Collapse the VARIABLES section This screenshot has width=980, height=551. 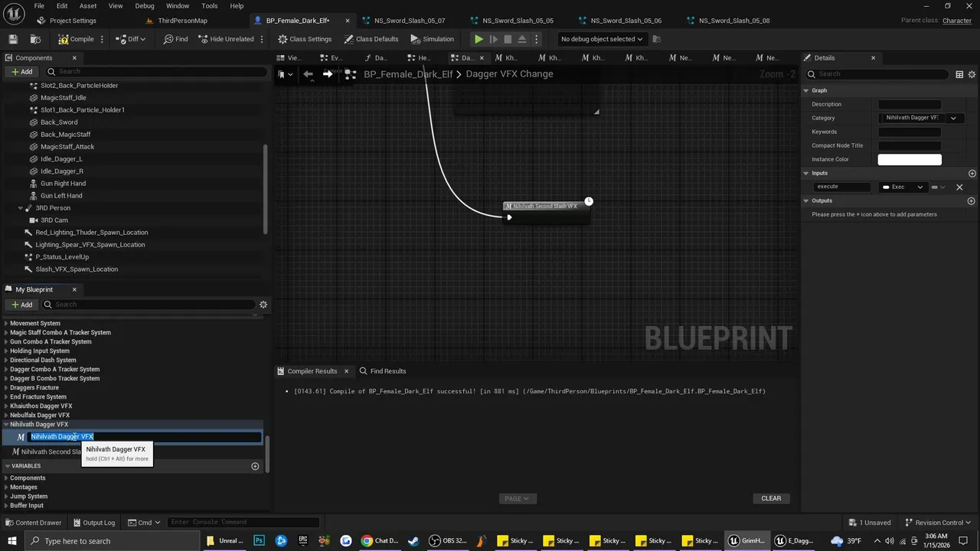click(x=7, y=466)
